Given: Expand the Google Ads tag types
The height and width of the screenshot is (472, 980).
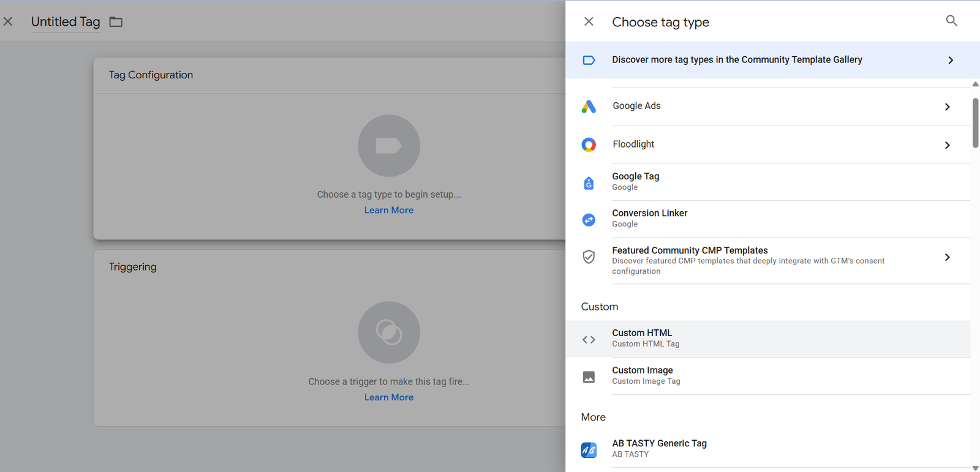Looking at the screenshot, I should click(x=948, y=107).
